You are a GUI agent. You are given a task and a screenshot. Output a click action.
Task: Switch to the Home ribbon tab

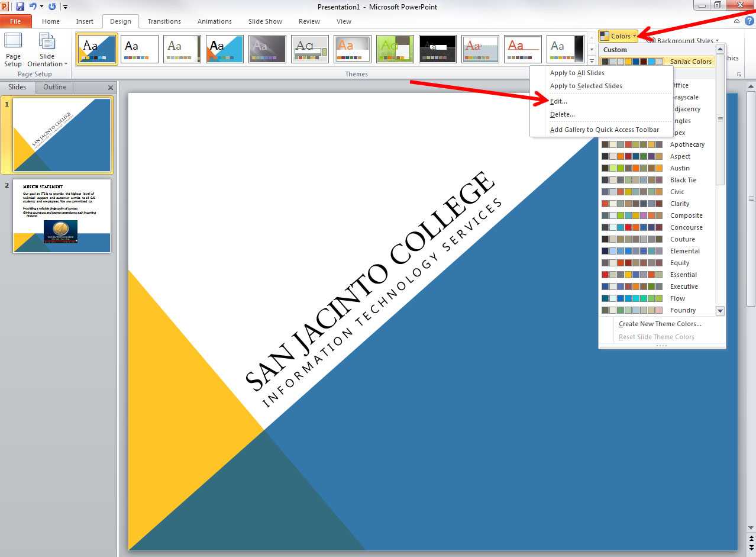point(51,21)
